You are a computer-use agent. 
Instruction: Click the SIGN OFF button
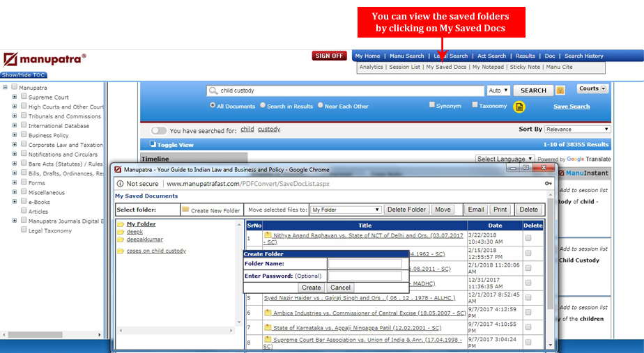(329, 56)
